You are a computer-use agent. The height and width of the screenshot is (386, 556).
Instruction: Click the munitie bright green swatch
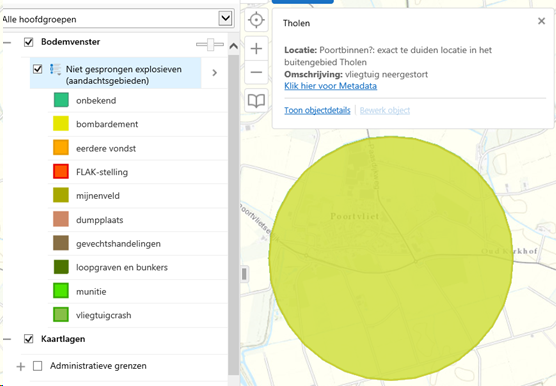(x=61, y=291)
